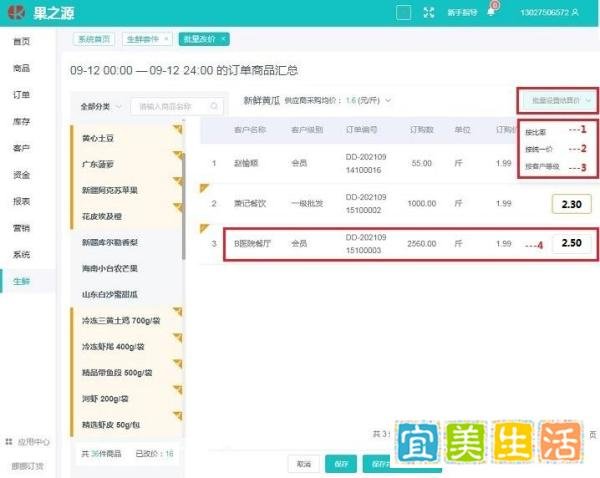Click the search magnifier in the product search box
Viewport: 600px width, 478px height.
(x=214, y=106)
